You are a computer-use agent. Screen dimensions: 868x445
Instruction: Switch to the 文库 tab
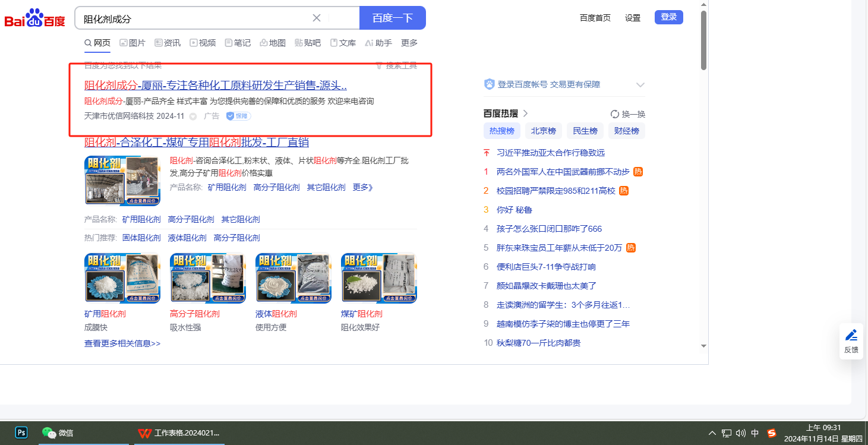[x=343, y=43]
